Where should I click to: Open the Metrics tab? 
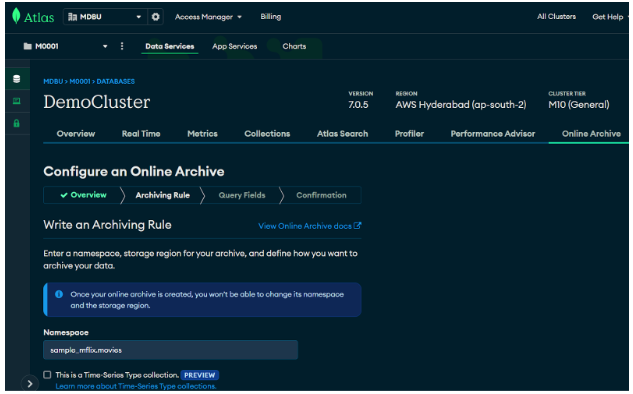202,134
